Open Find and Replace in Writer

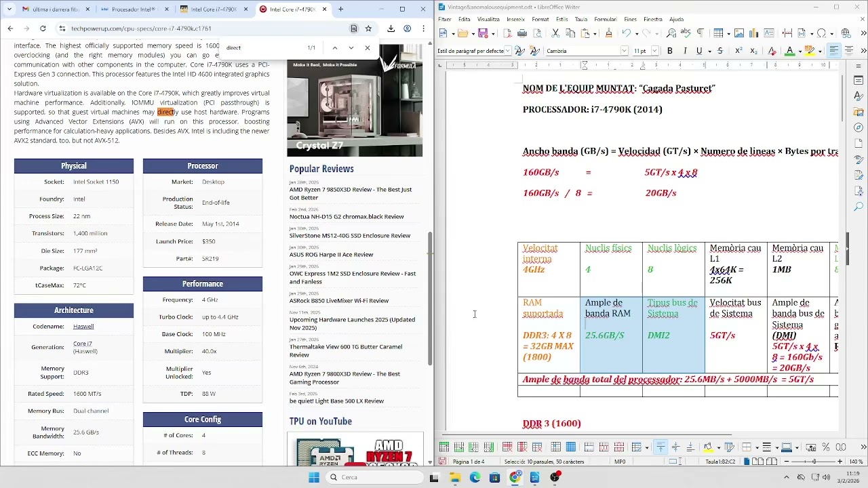(671, 33)
